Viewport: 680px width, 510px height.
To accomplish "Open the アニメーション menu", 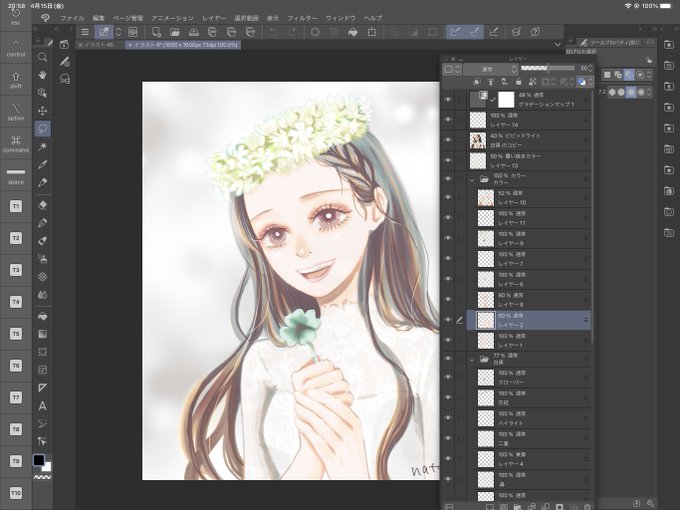I will pos(172,18).
